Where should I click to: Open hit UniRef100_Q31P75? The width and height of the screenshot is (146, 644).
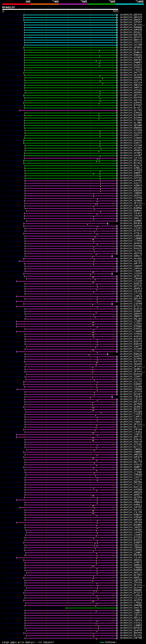131,80
